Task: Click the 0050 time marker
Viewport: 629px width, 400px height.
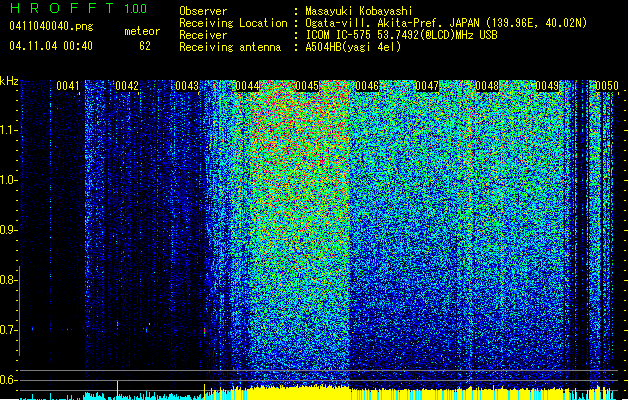Action: point(607,86)
